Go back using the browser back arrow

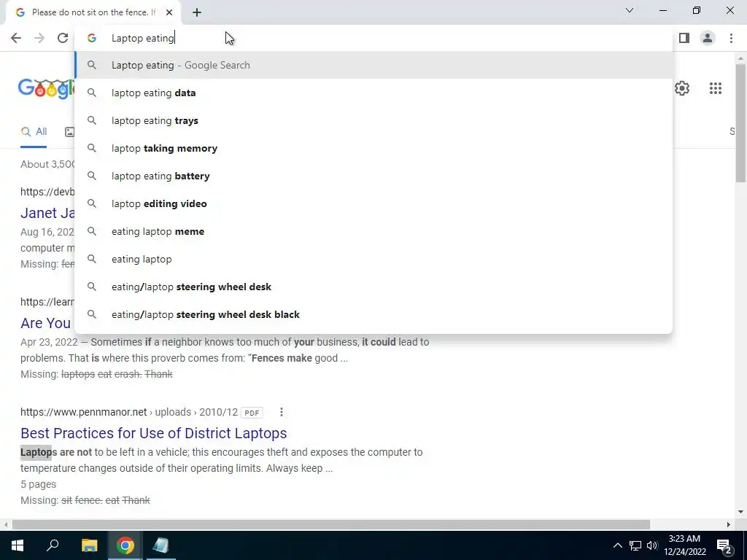16,38
